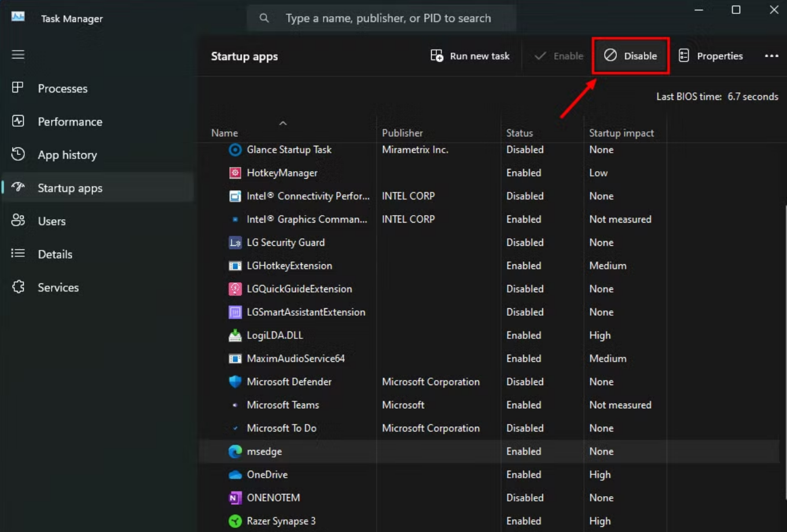Open Properties for selected app
The image size is (787, 532).
(711, 56)
